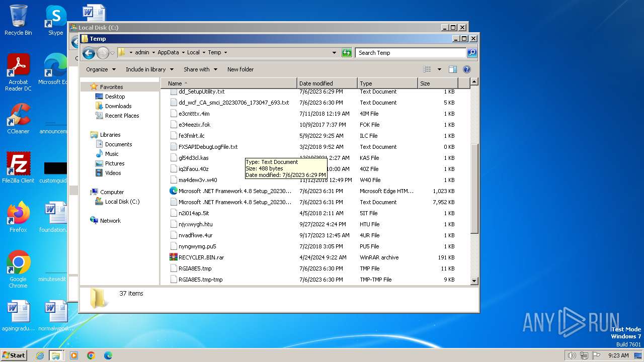Image resolution: width=644 pixels, height=362 pixels.
Task: Select Desktop in the navigation pane
Action: (x=115, y=97)
